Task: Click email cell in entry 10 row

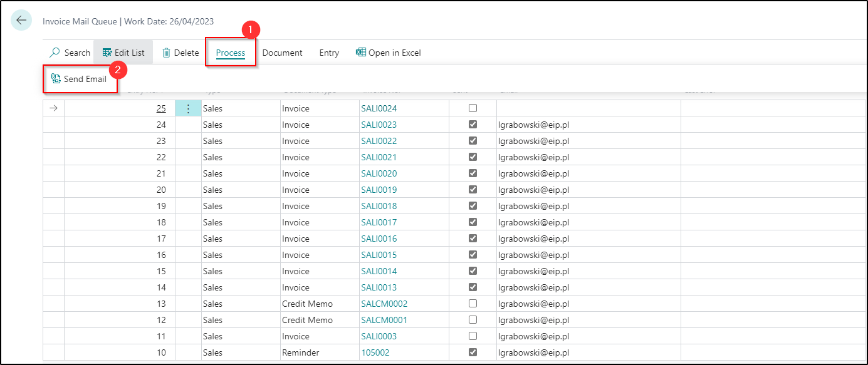Action: pos(588,352)
